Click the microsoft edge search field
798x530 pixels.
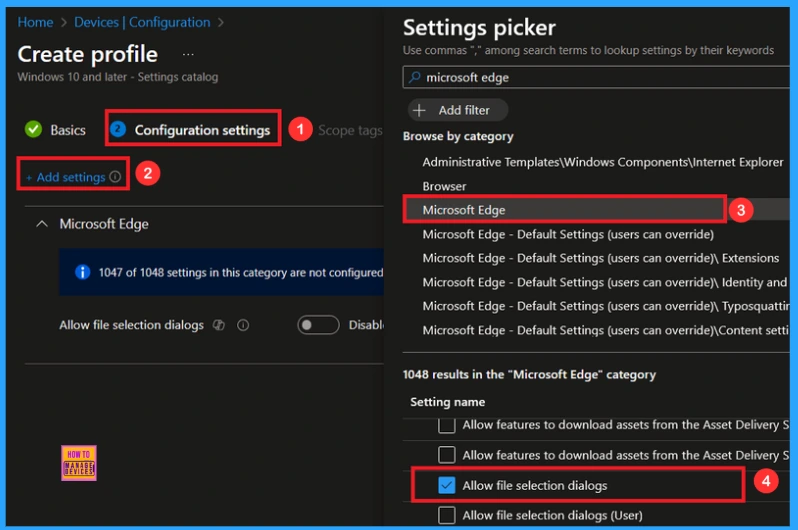tap(596, 77)
